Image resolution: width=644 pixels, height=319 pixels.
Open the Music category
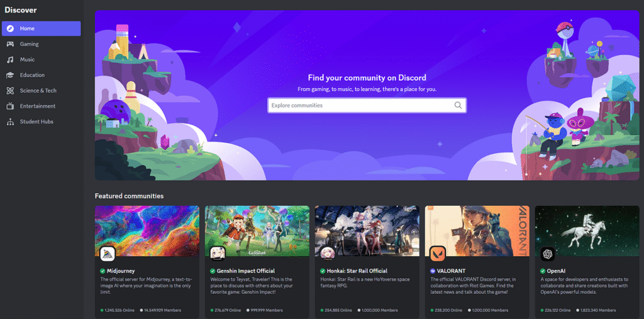41,60
